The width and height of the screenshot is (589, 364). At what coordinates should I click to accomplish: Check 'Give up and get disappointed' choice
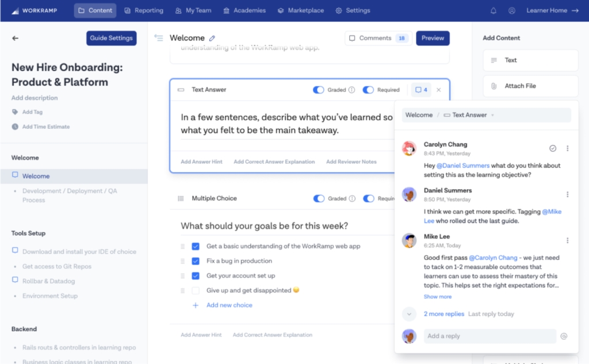click(x=196, y=290)
